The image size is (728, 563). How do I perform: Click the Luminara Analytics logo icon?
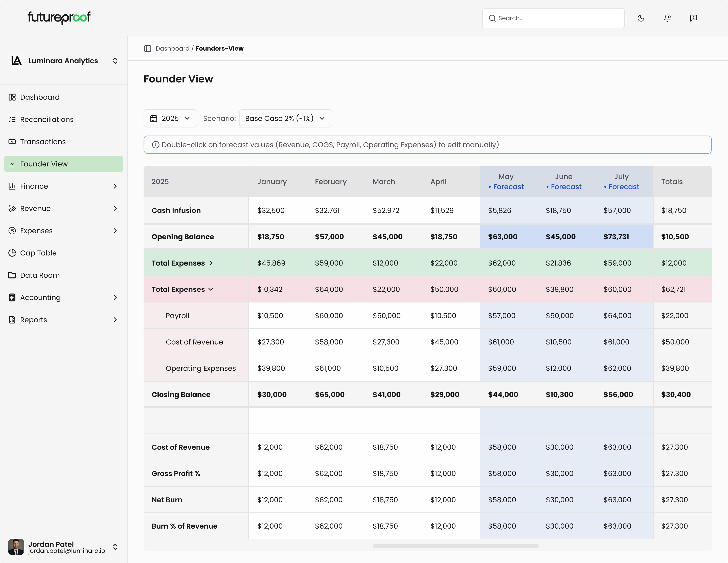point(16,61)
